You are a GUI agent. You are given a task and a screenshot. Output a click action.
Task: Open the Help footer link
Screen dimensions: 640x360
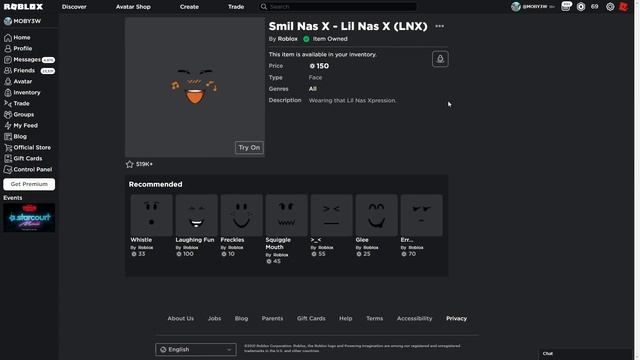[x=345, y=318]
